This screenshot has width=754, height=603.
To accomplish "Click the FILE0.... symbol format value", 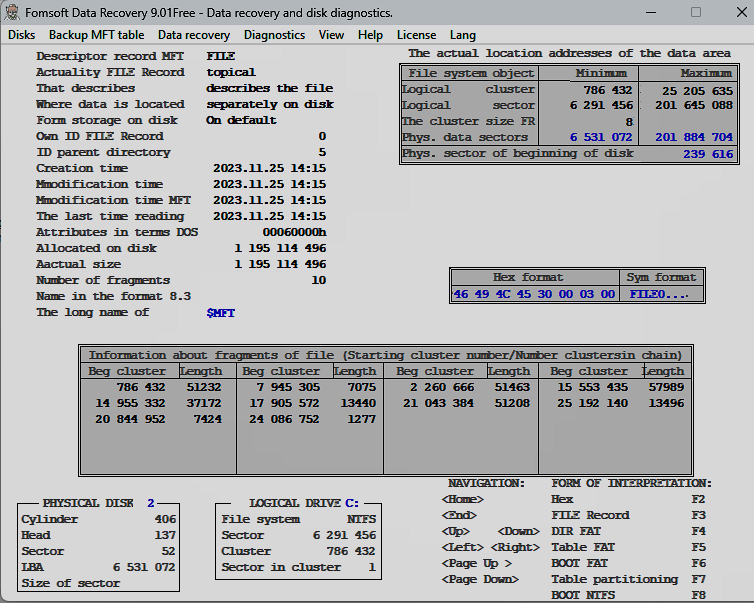I will point(659,294).
